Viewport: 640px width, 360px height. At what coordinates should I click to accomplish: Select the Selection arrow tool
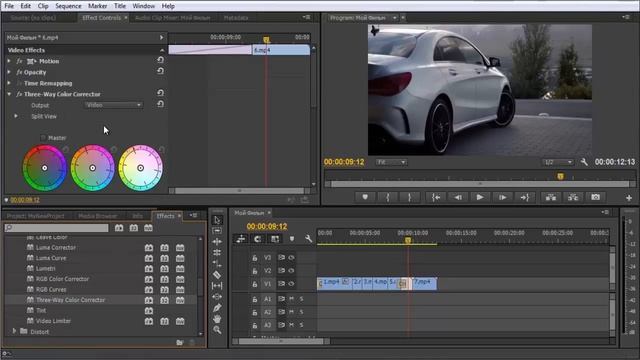[217, 220]
